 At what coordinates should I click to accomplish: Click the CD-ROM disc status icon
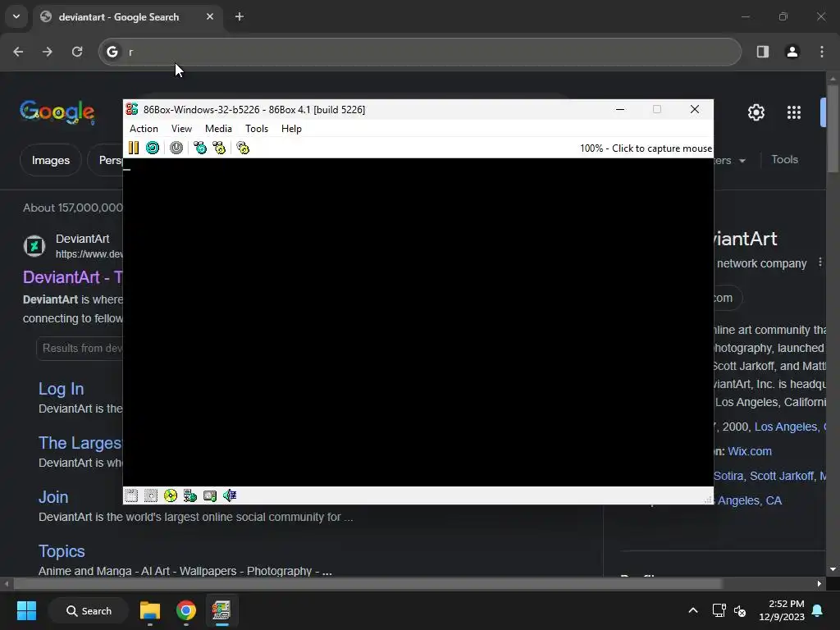tap(171, 495)
